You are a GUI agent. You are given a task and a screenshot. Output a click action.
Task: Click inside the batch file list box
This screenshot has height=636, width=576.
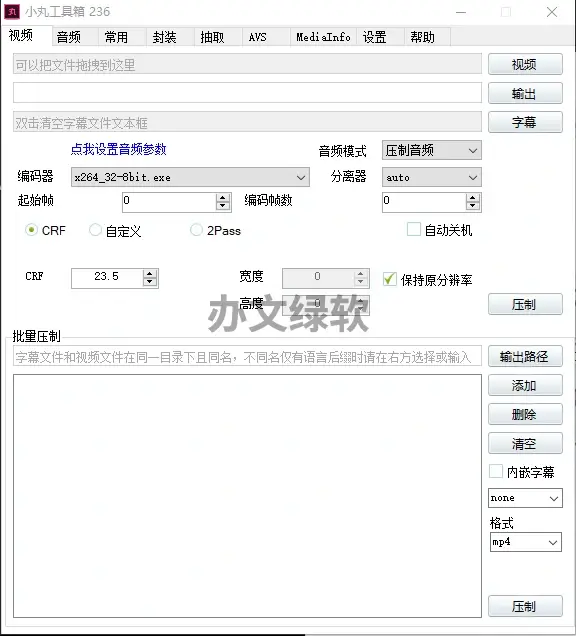[x=247, y=496]
